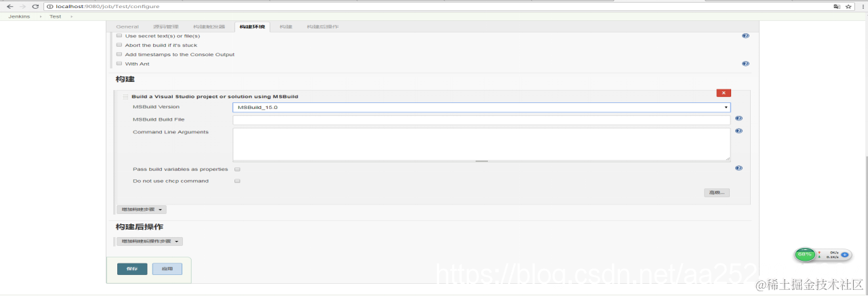The height and width of the screenshot is (296, 868).
Task: Select the 构建环境 tab
Action: [x=252, y=26]
